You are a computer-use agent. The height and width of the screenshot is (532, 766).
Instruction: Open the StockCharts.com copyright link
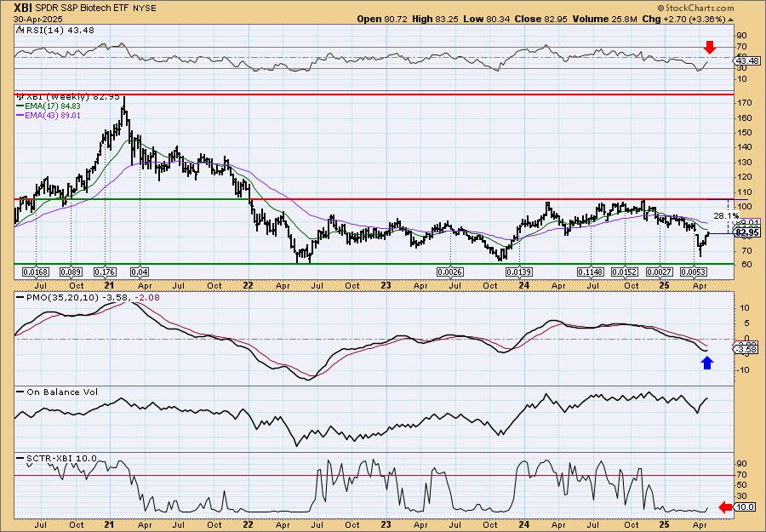[x=695, y=8]
